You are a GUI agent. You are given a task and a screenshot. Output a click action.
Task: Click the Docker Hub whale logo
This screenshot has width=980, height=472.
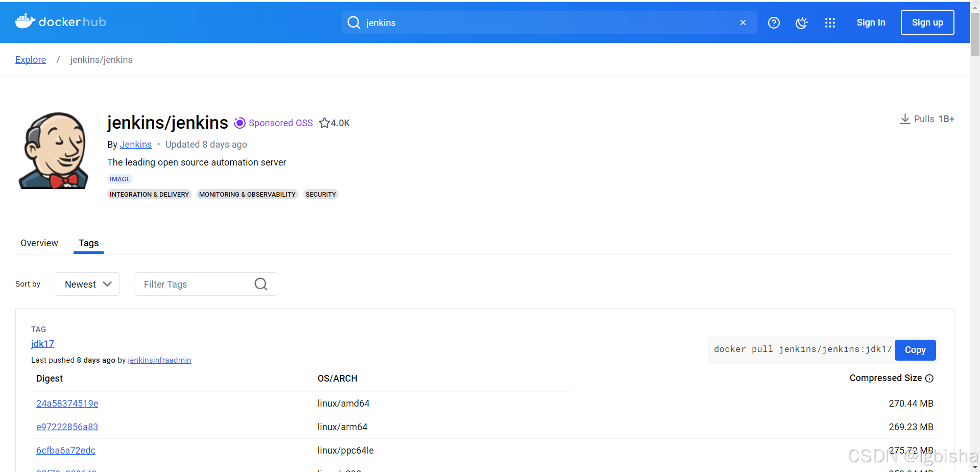coord(61,21)
